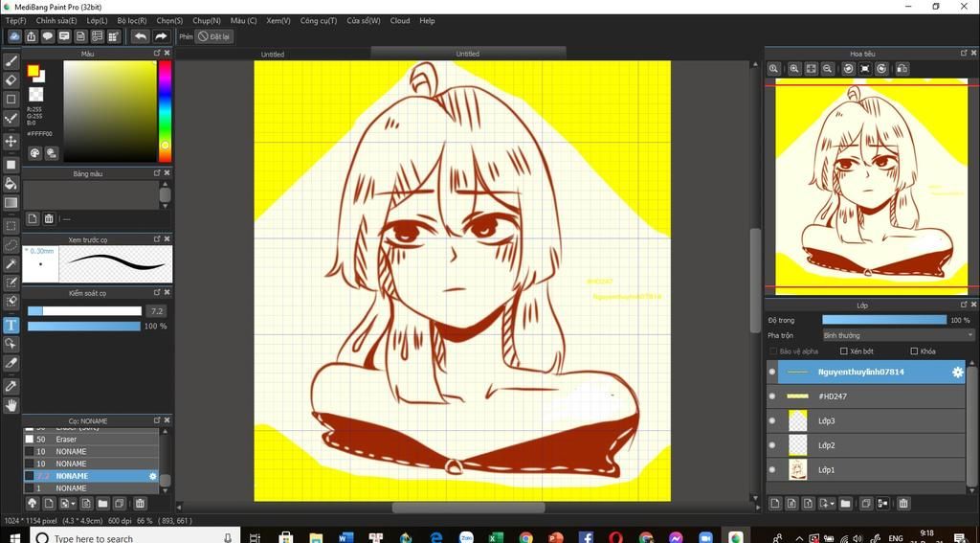Select the Lasso tool

click(x=11, y=245)
